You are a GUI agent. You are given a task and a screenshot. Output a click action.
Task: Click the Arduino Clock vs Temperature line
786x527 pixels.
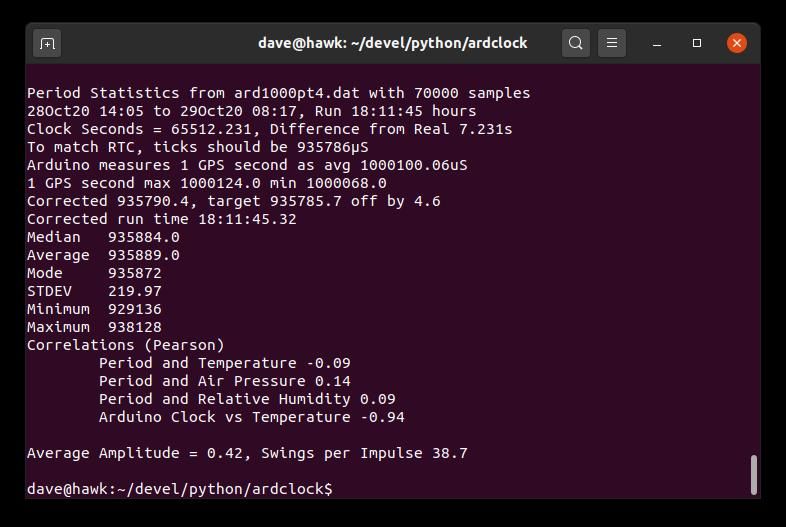click(x=252, y=417)
